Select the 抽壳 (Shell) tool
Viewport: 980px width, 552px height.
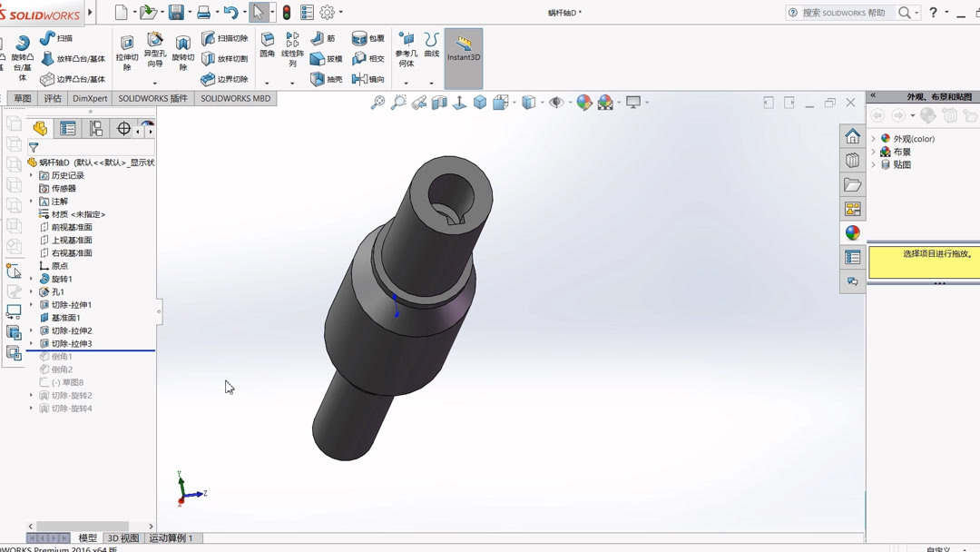click(x=325, y=77)
